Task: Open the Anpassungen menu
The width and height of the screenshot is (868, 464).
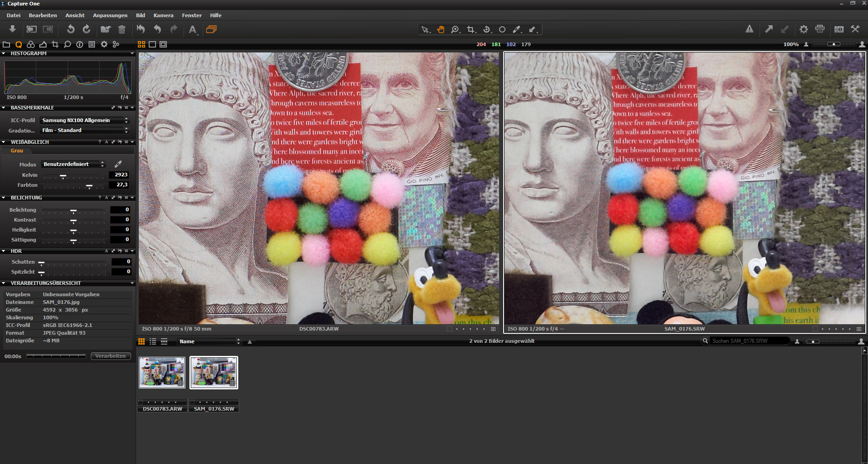Action: [110, 15]
